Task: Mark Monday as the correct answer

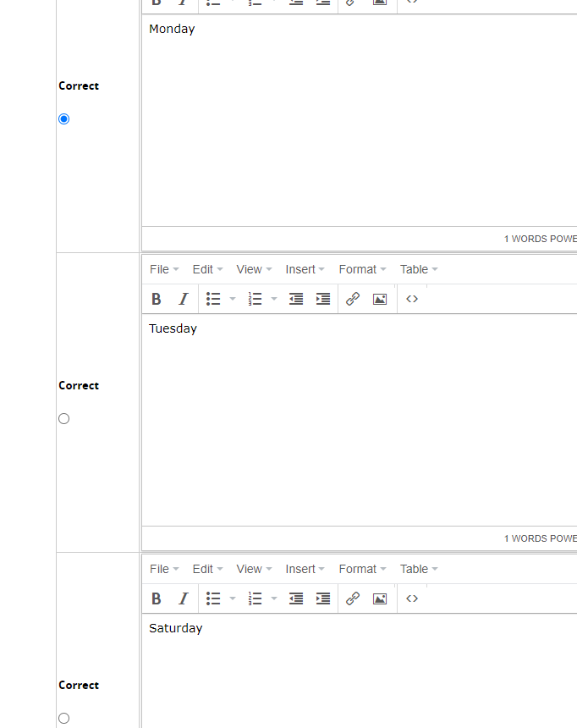Action: pyautogui.click(x=63, y=119)
